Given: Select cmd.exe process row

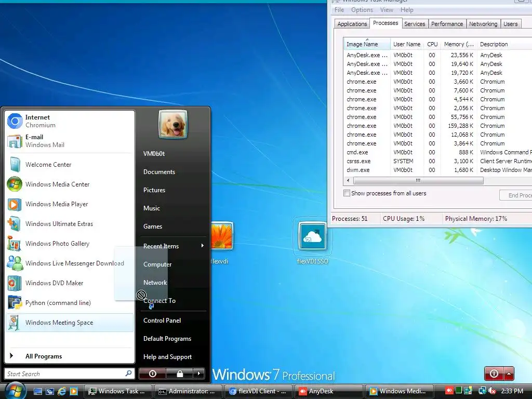Looking at the screenshot, I should (x=437, y=152).
